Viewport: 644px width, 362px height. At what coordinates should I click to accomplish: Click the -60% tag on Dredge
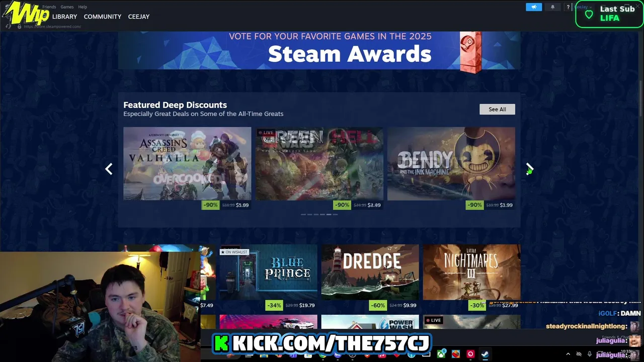click(378, 305)
